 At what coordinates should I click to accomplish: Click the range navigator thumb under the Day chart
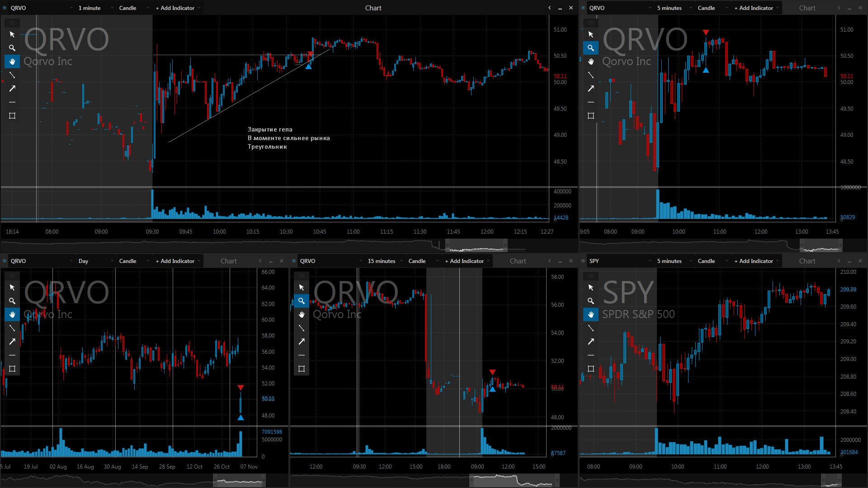point(239,480)
